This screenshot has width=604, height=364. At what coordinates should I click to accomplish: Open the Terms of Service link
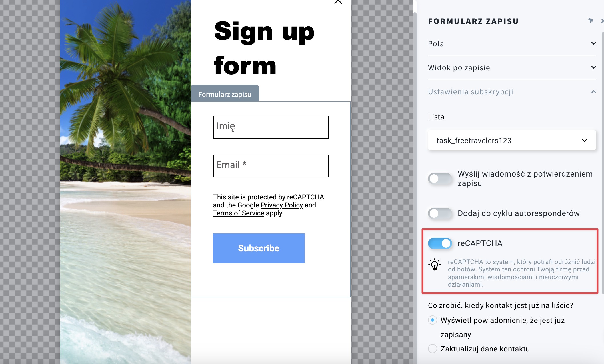(x=239, y=213)
